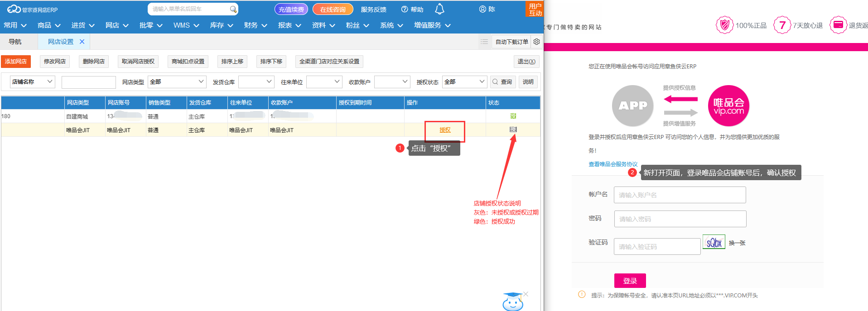The height and width of the screenshot is (311, 868).
Task: Click the 添加网店 button
Action: pyautogui.click(x=16, y=62)
